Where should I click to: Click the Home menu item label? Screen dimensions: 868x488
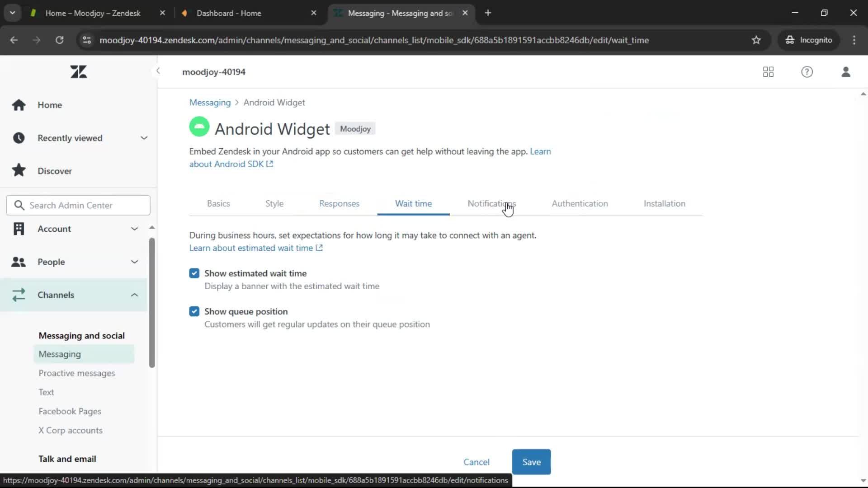coord(50,105)
